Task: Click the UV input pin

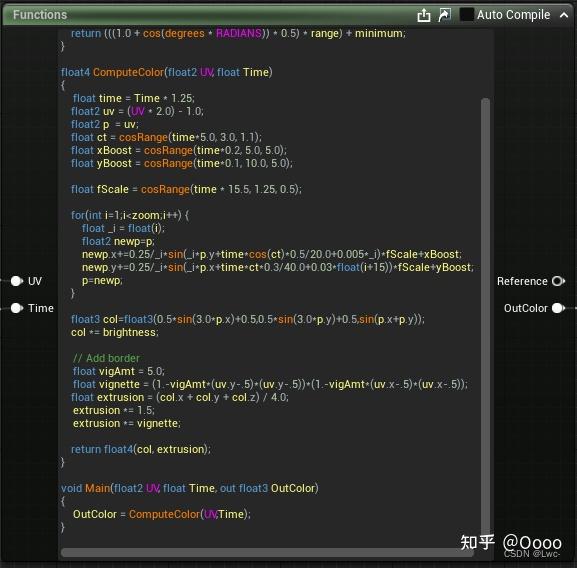Action: coord(17,281)
